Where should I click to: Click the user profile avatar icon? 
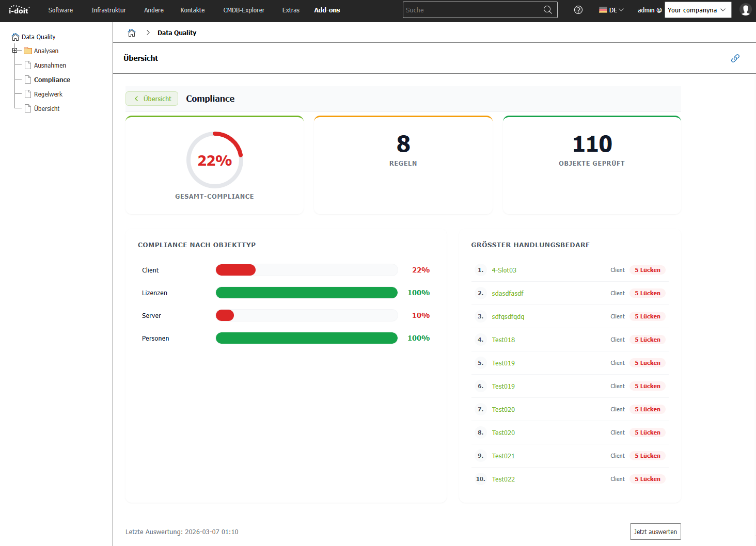pyautogui.click(x=745, y=9)
